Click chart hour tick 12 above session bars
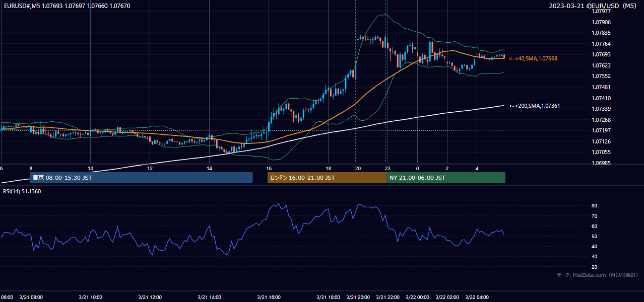 150,168
